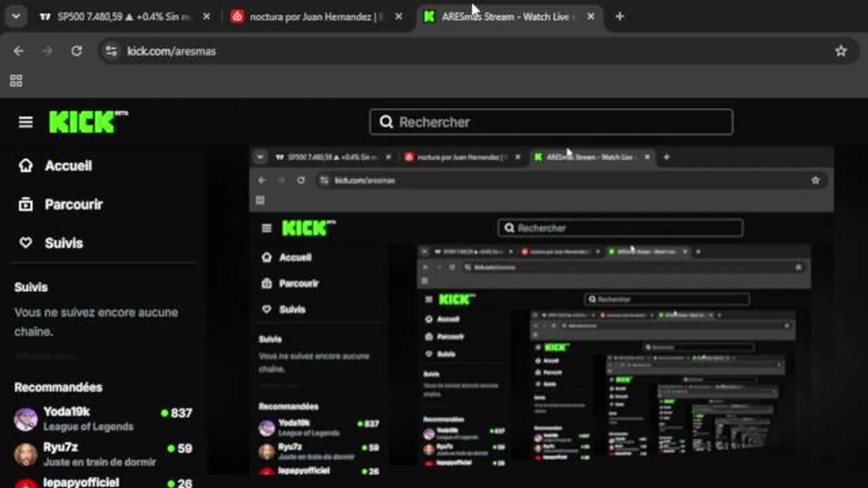
Task: Go back to the previous page
Action: tap(18, 51)
